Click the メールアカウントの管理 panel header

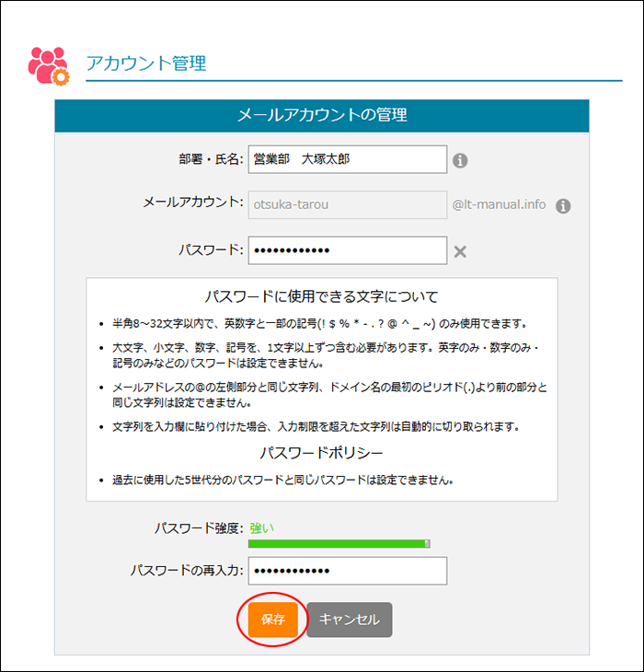tap(322, 115)
